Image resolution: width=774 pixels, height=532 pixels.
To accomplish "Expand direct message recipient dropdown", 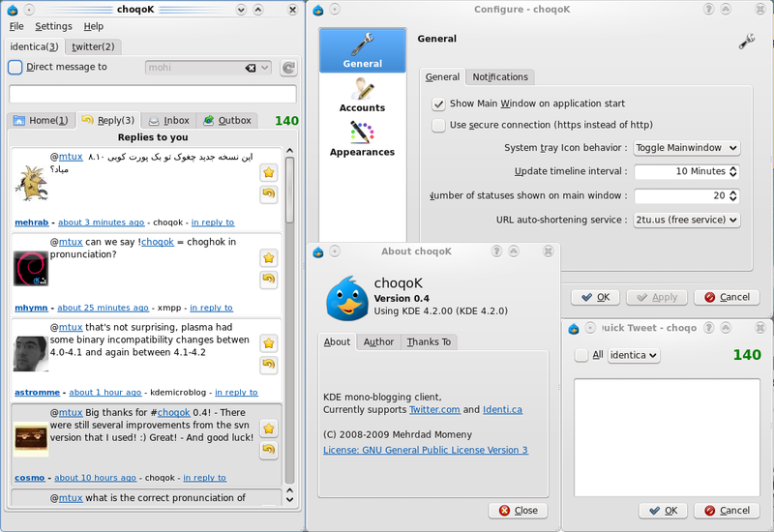I will [x=265, y=68].
